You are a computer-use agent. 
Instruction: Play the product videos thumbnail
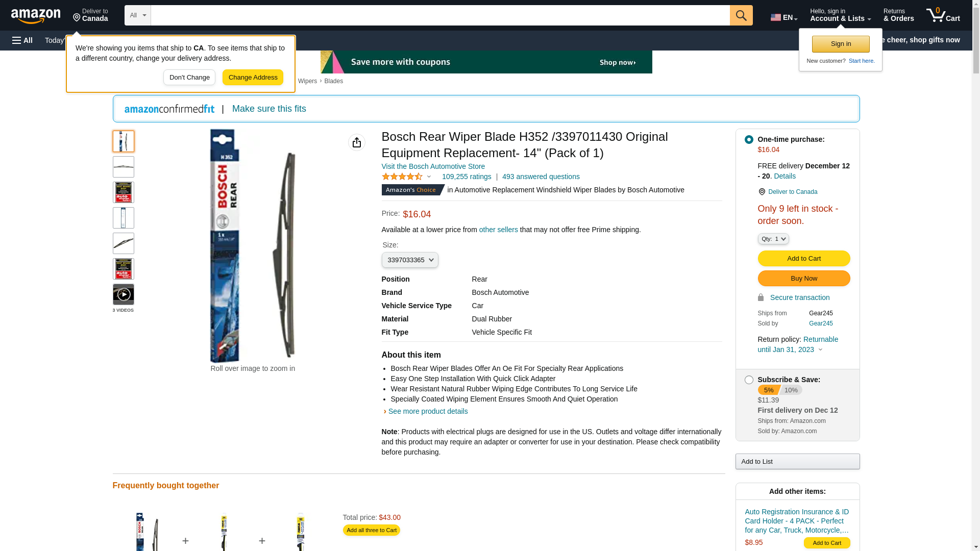coord(124,294)
